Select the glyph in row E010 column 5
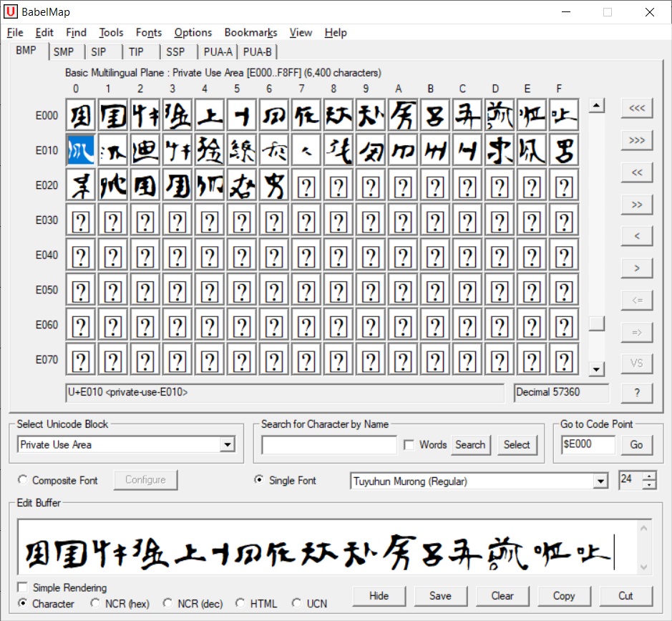Viewport: 672px width, 621px height. click(x=242, y=150)
